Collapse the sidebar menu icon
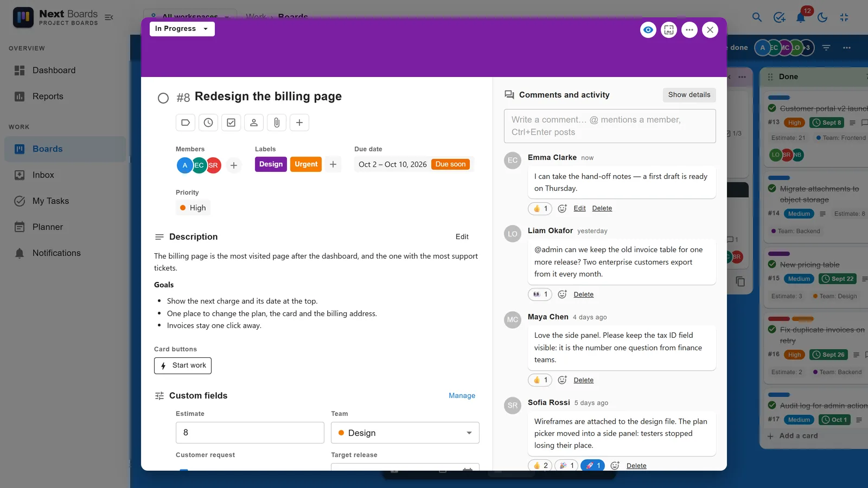 [109, 17]
